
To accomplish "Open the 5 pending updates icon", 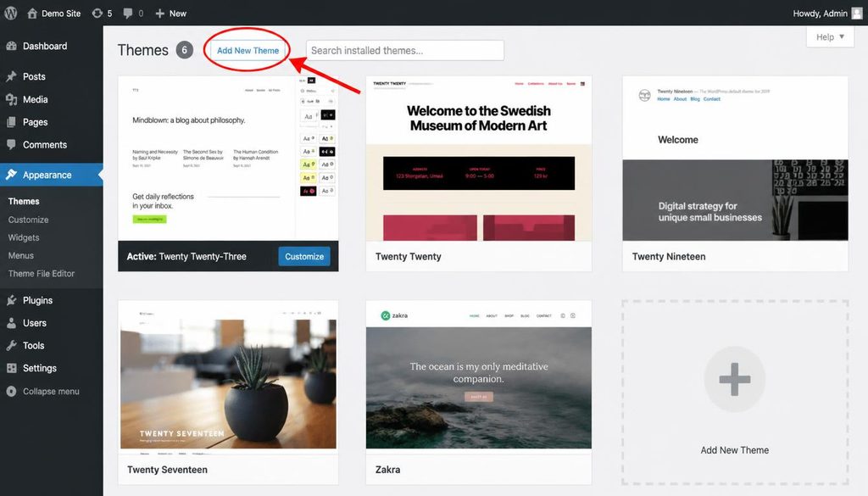I will 97,14.
